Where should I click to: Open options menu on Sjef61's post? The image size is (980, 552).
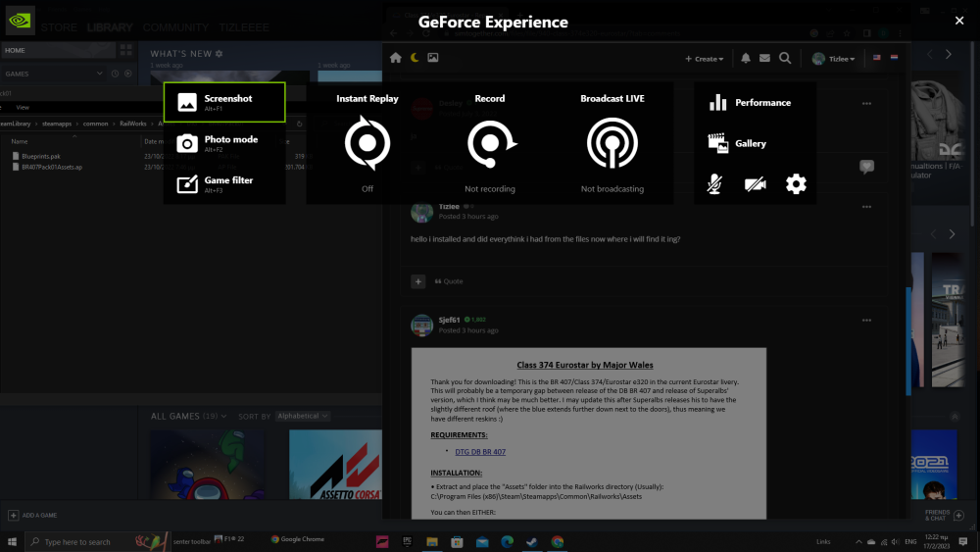point(866,321)
